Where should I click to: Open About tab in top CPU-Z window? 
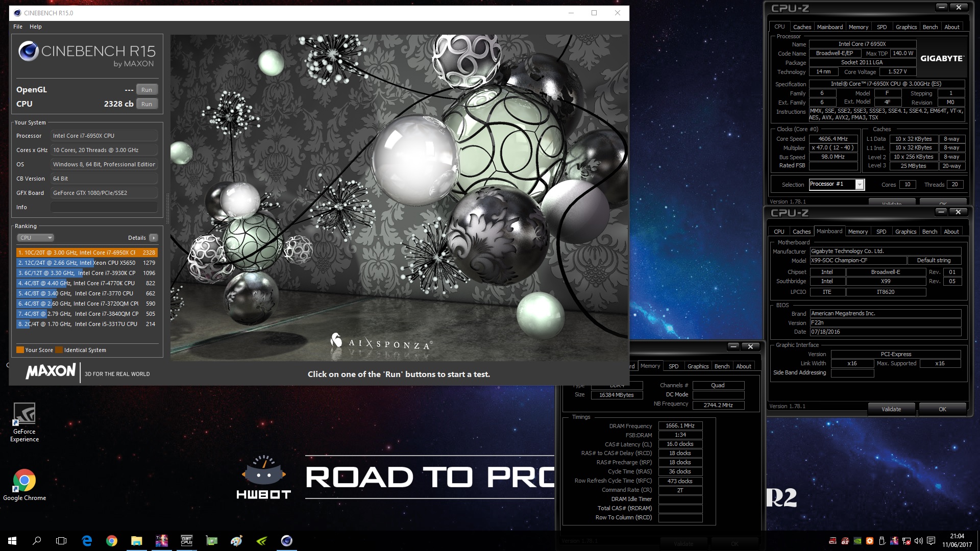pos(952,27)
